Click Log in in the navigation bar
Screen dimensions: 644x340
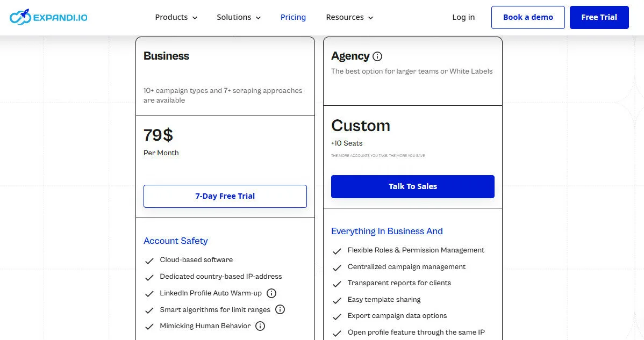[x=463, y=17]
